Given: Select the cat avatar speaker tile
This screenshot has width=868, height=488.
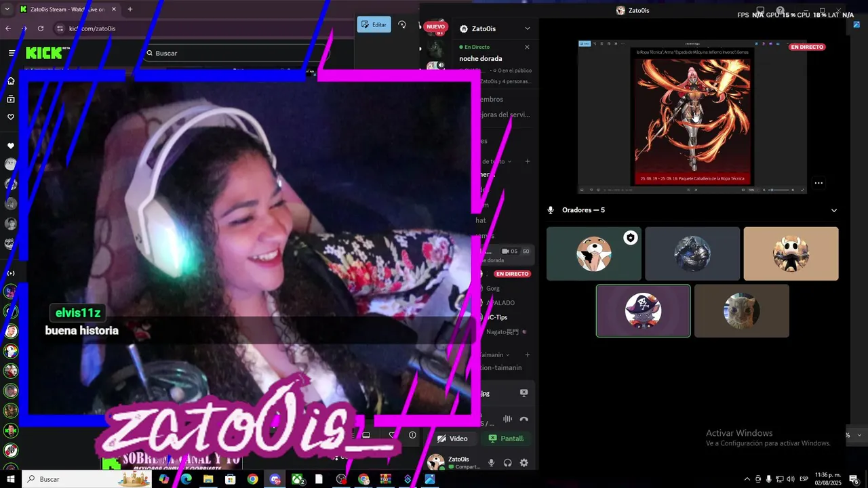Looking at the screenshot, I should (741, 310).
